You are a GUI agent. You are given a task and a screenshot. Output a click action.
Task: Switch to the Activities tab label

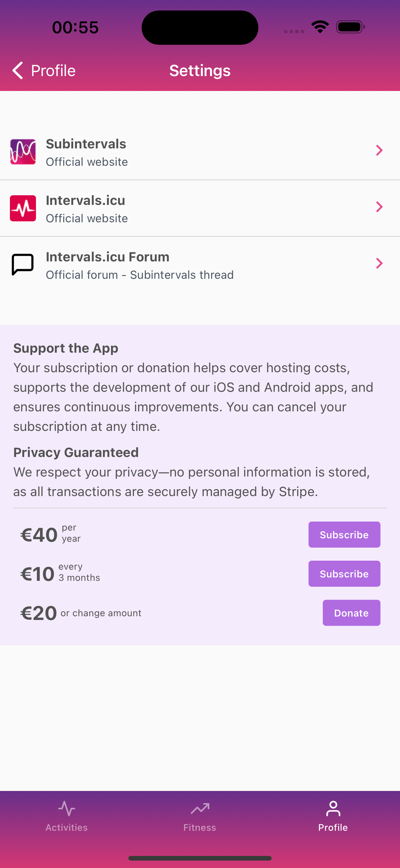[x=67, y=828]
